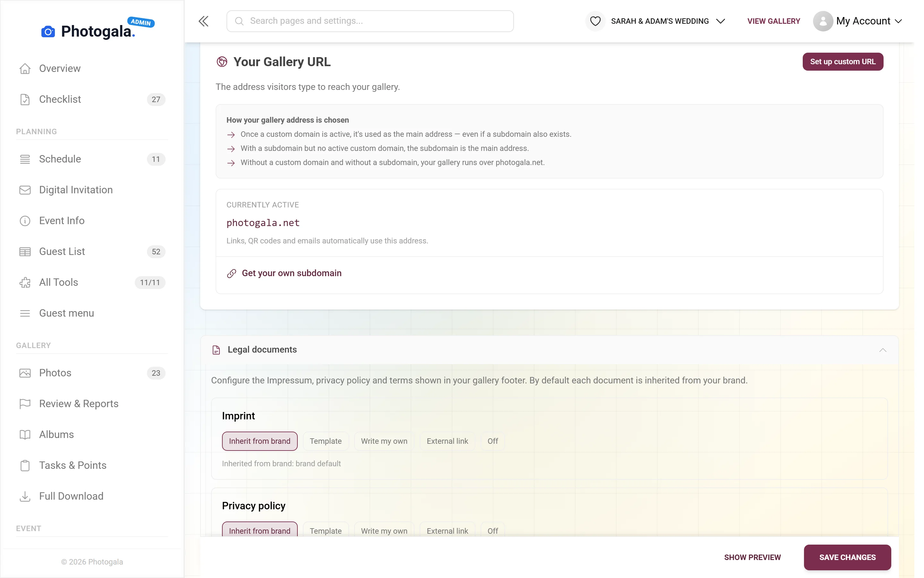Click the globe icon beside Your Gallery URL

click(222, 62)
